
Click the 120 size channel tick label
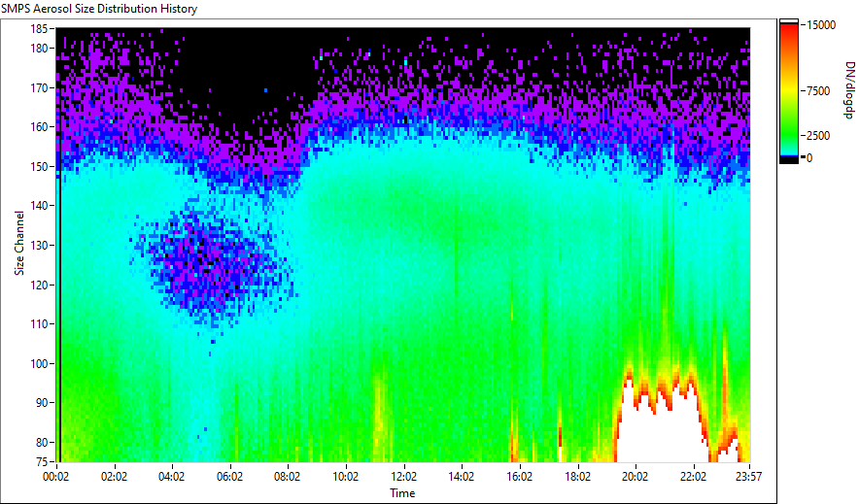41,285
